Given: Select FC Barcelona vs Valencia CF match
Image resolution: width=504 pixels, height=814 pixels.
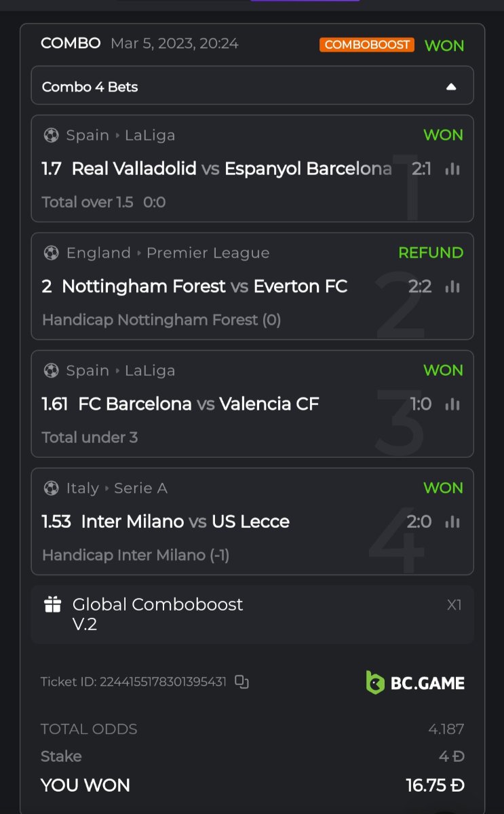Looking at the screenshot, I should (x=198, y=404).
